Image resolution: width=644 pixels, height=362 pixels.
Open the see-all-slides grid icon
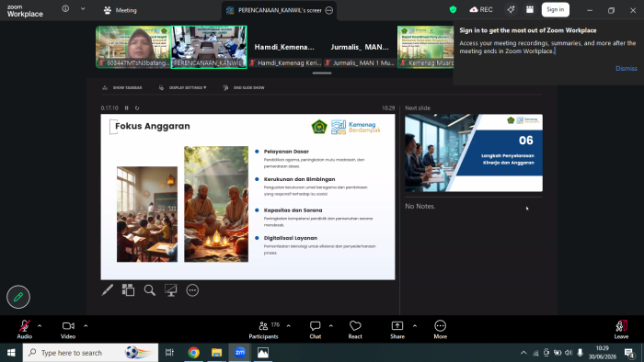[128, 290]
